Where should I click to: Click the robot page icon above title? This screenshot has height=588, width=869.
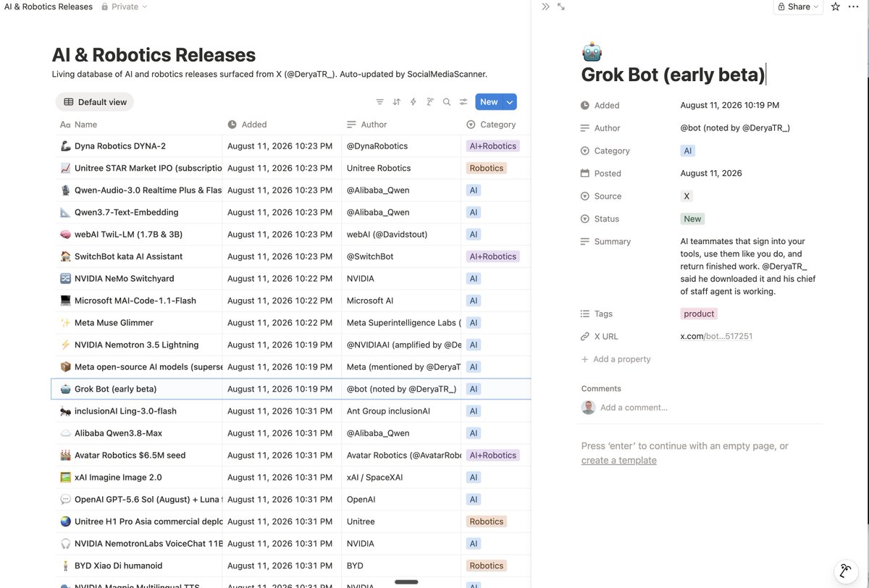592,52
